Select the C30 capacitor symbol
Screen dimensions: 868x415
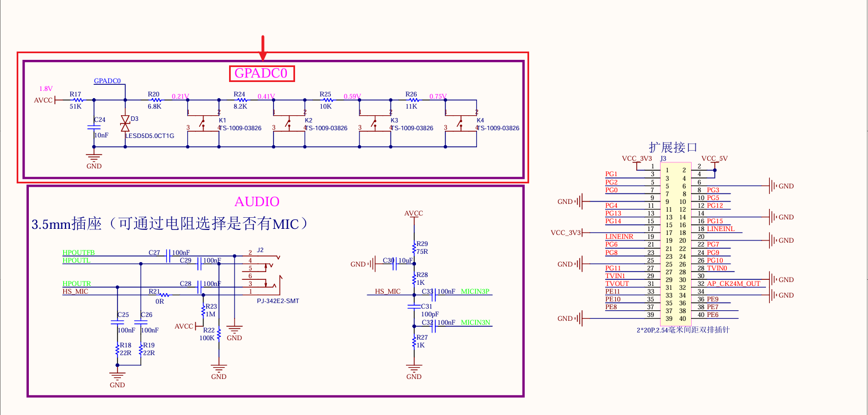tap(394, 264)
